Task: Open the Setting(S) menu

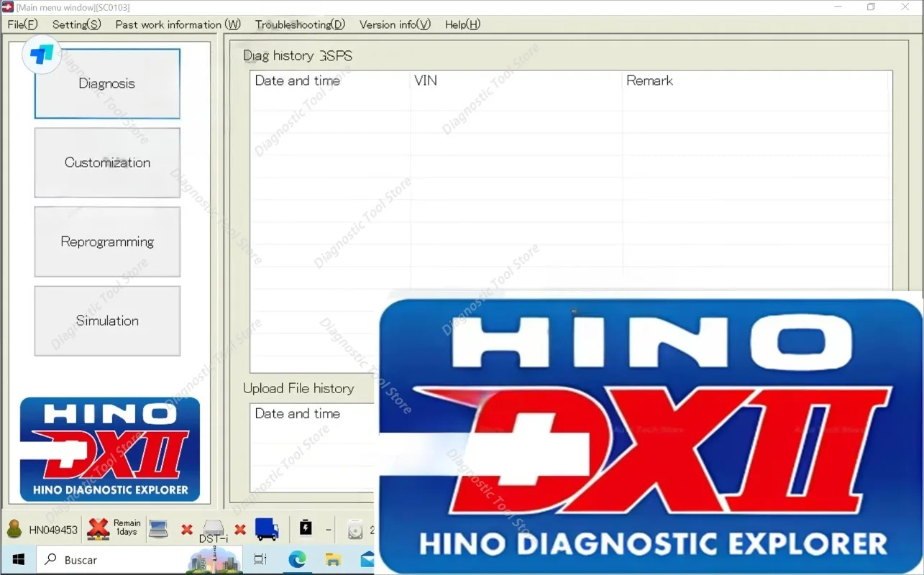Action: tap(76, 24)
